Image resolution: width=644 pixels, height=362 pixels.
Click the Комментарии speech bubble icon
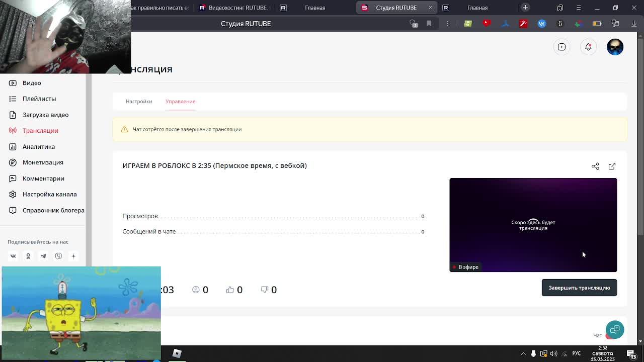pos(13,178)
